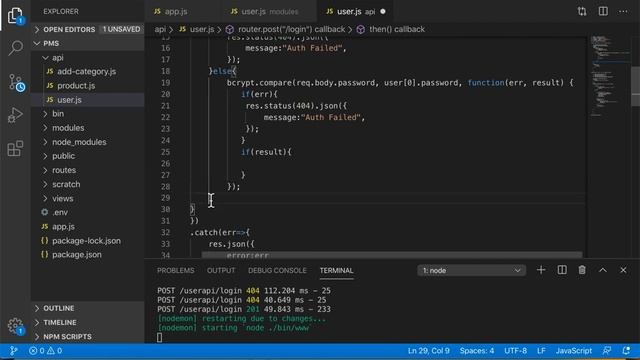Change end of line via 'LF'
The image size is (640, 360).
[x=541, y=351]
